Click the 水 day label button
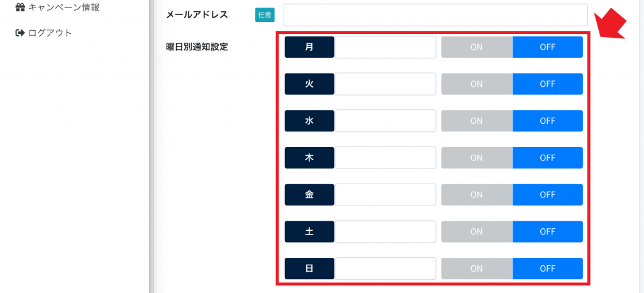Screen dimensions: 644x293 (x=309, y=121)
